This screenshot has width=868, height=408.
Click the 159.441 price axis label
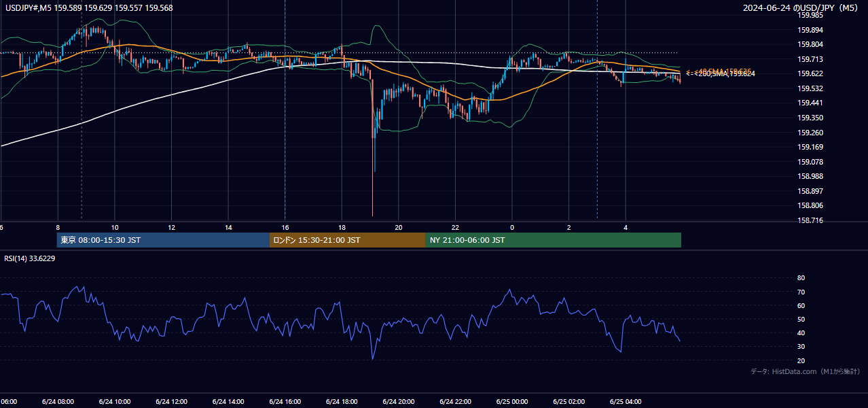click(x=810, y=103)
